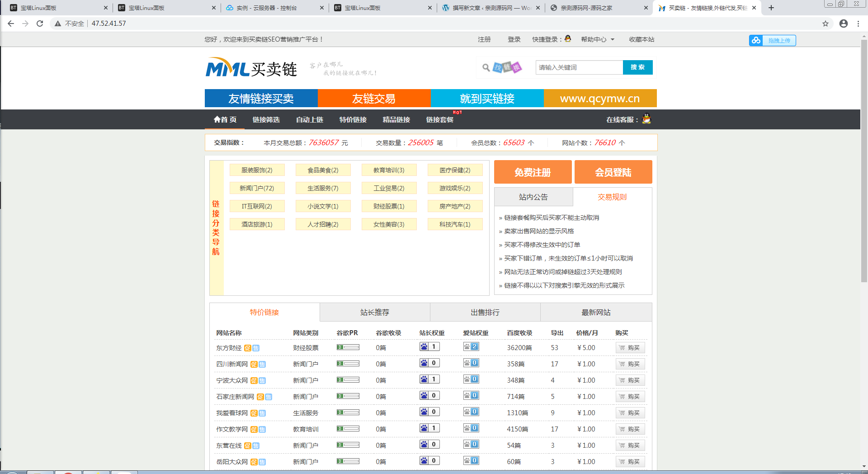This screenshot has height=474, width=868.
Task: Bookmark this page with the star icon
Action: click(x=826, y=24)
